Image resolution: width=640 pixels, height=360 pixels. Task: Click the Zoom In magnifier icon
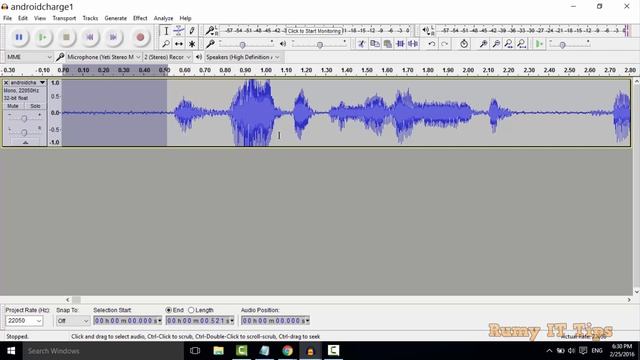click(x=483, y=44)
